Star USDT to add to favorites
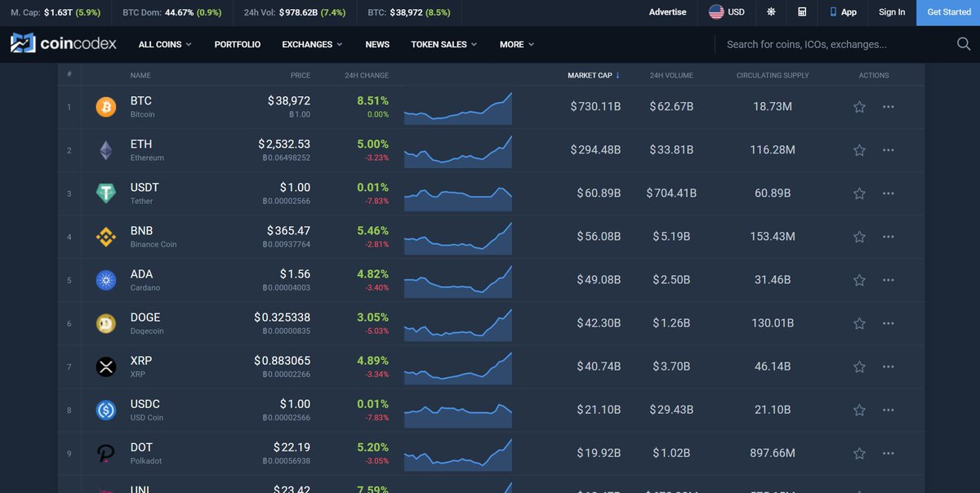 click(x=859, y=193)
